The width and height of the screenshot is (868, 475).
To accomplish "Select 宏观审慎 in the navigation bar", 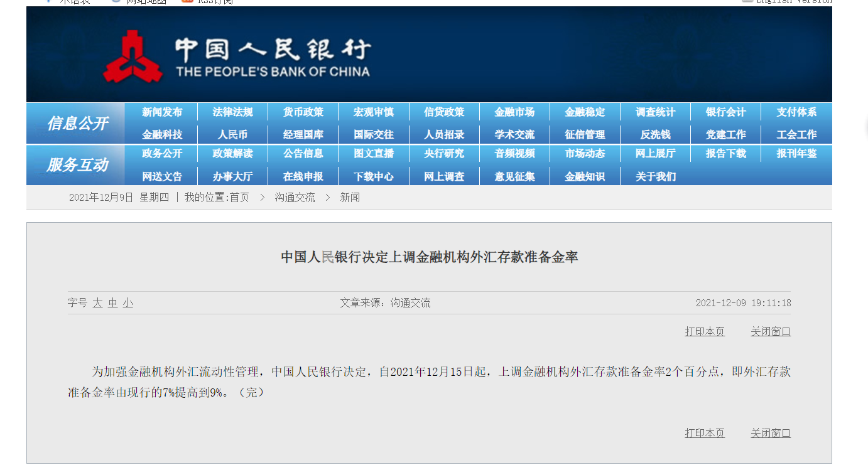I will click(374, 112).
